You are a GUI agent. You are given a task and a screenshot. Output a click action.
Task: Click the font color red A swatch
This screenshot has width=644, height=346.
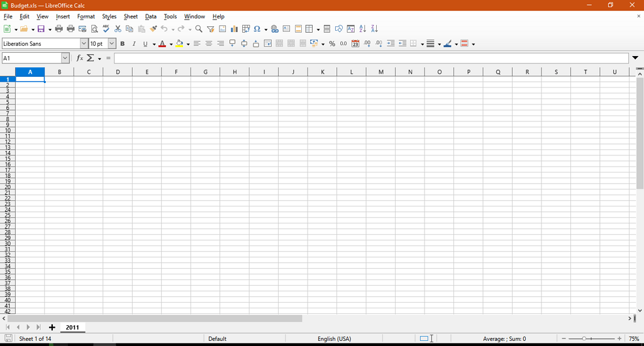162,43
